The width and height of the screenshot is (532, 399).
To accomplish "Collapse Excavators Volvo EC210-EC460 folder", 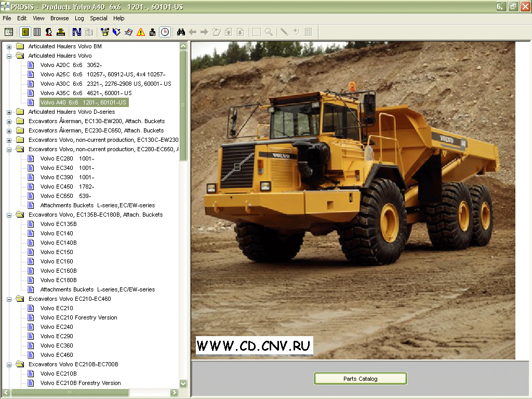I will click(x=9, y=299).
